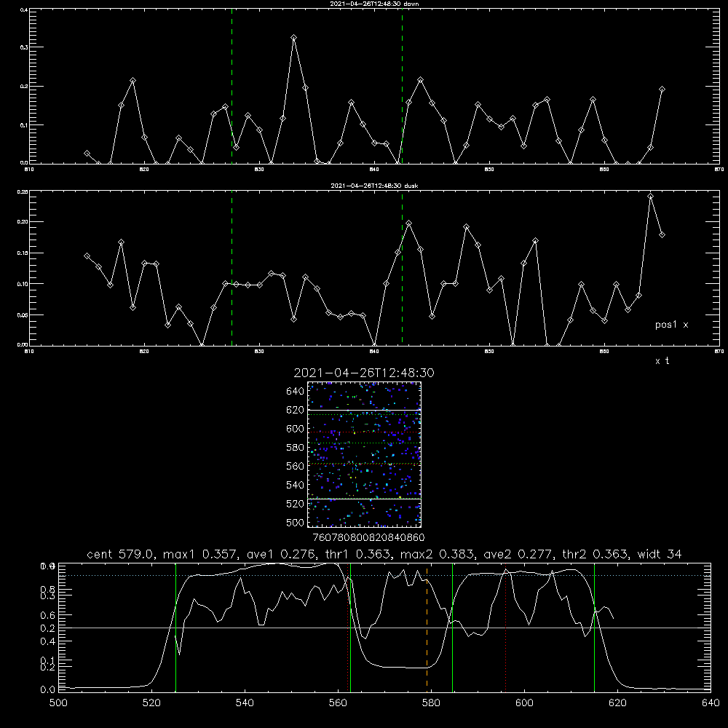The height and width of the screenshot is (728, 728).
Task: Click the green vertical line at 525 in bottom plot
Action: point(175,628)
